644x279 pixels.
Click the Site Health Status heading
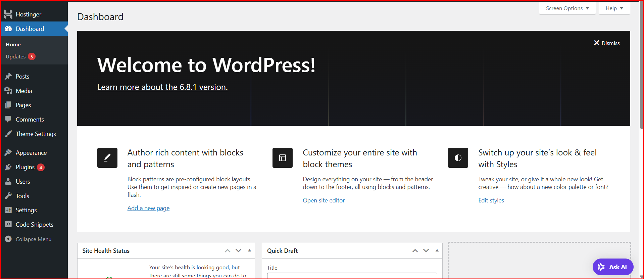pyautogui.click(x=106, y=251)
